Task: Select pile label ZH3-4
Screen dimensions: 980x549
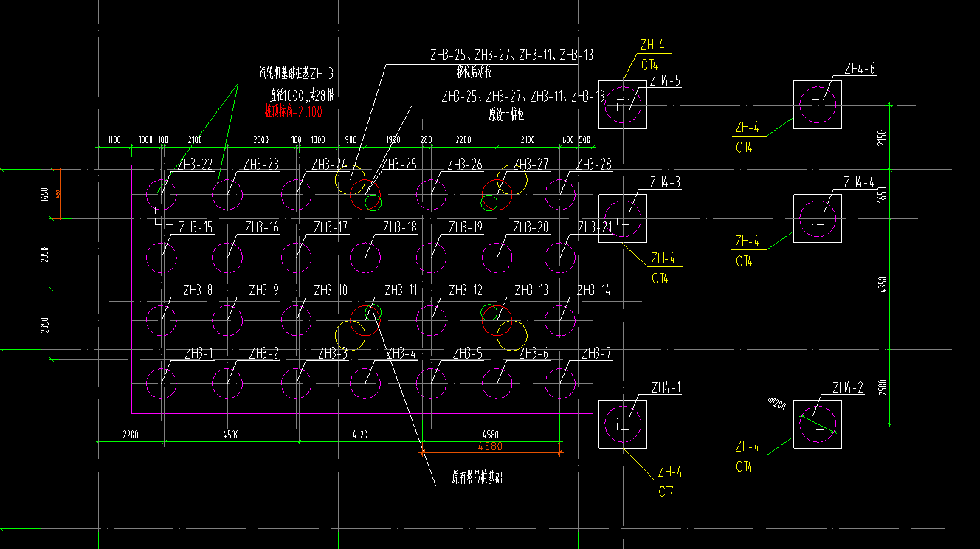Action: pos(401,353)
